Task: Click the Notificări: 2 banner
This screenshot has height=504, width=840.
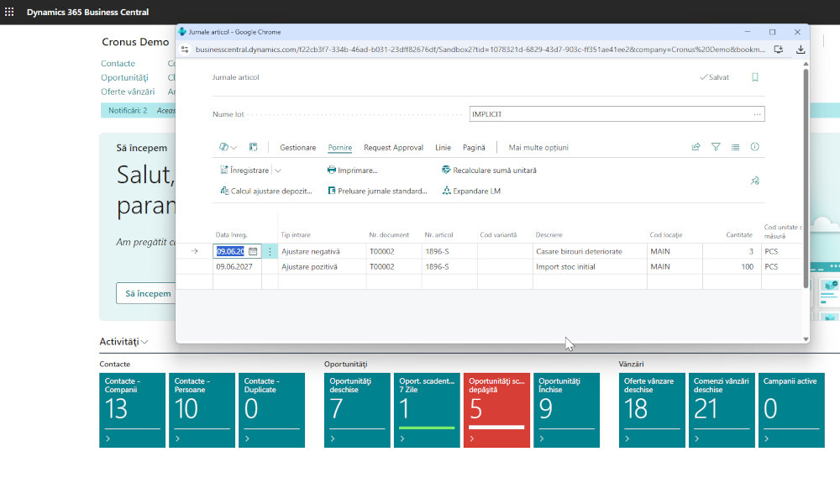Action: point(128,110)
